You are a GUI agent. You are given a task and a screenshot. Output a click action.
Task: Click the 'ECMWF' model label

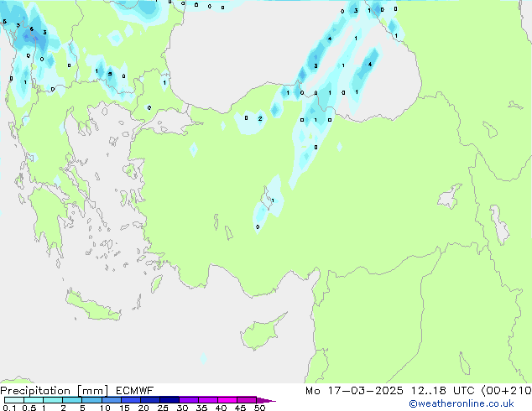(x=134, y=391)
